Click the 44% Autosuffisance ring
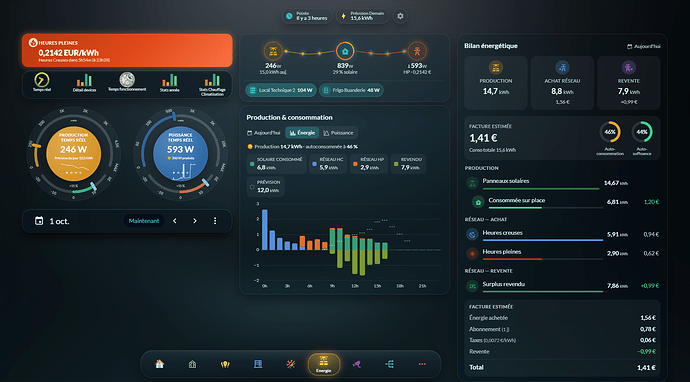Viewport: 690px width, 382px height. (642, 132)
